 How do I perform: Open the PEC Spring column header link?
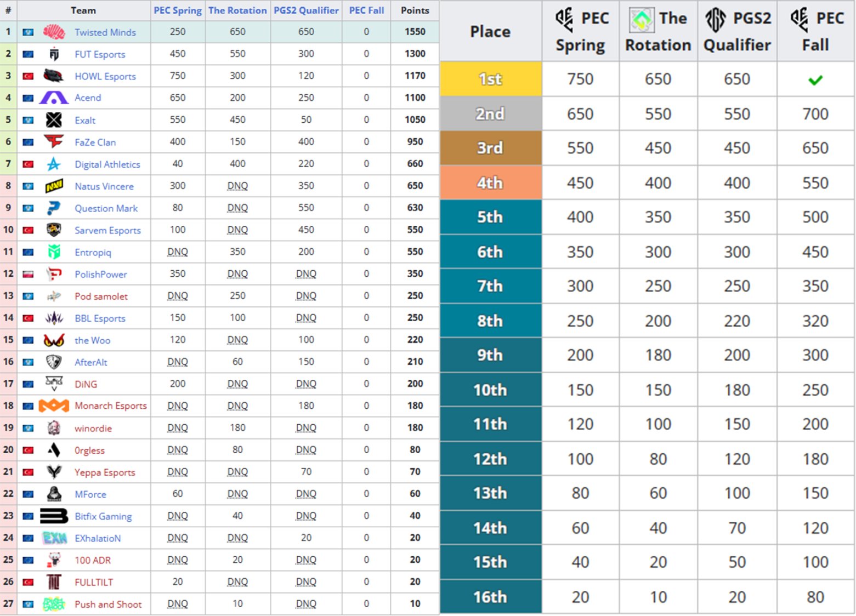pyautogui.click(x=178, y=10)
